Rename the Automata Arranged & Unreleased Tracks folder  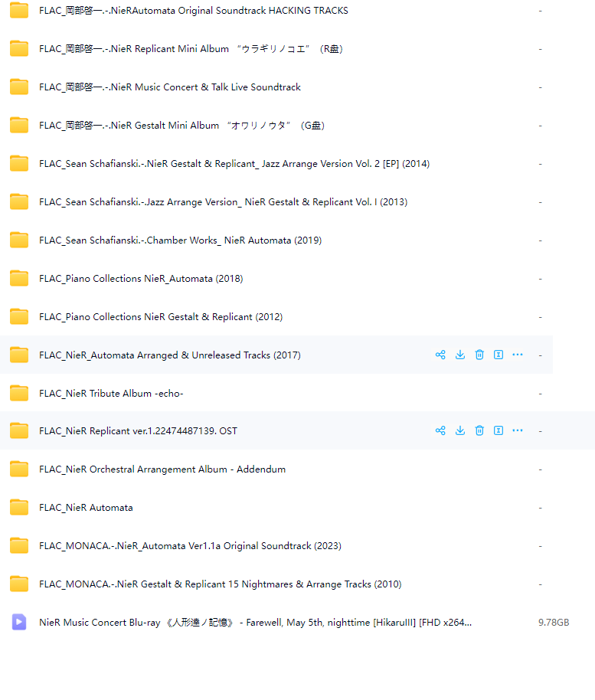499,355
